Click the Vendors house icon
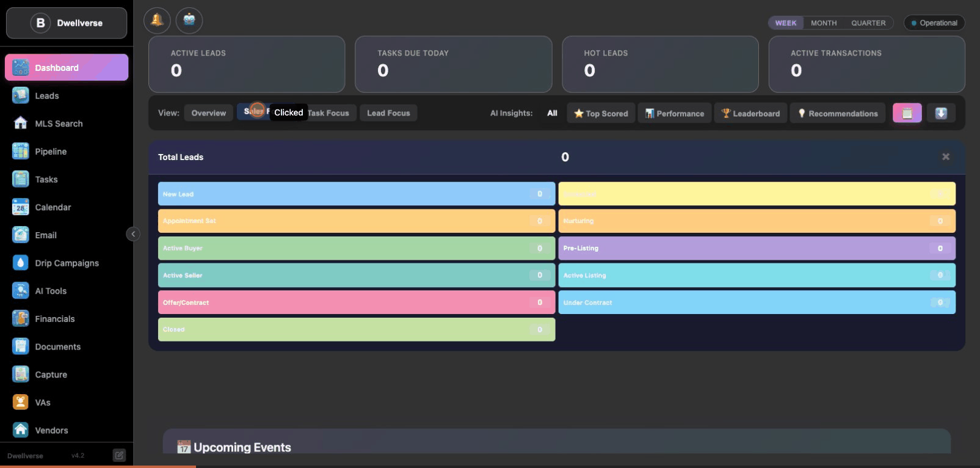The height and width of the screenshot is (468, 980). [x=21, y=430]
